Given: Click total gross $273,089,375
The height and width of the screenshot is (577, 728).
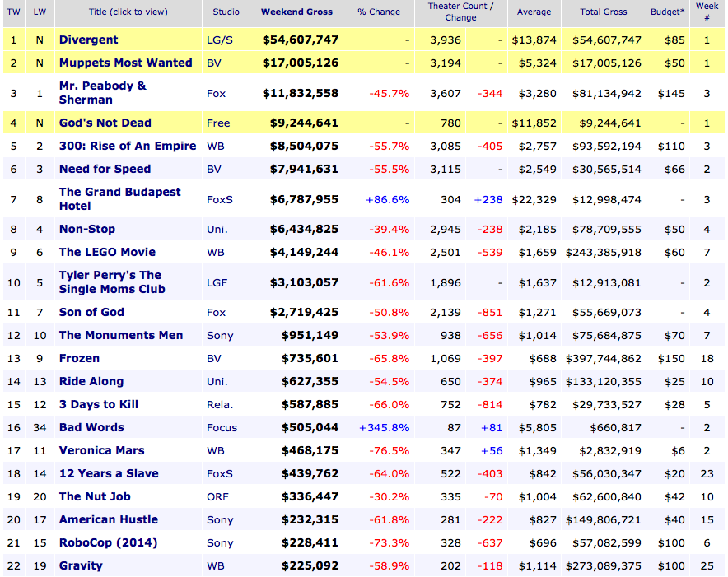Looking at the screenshot, I should pyautogui.click(x=603, y=566).
